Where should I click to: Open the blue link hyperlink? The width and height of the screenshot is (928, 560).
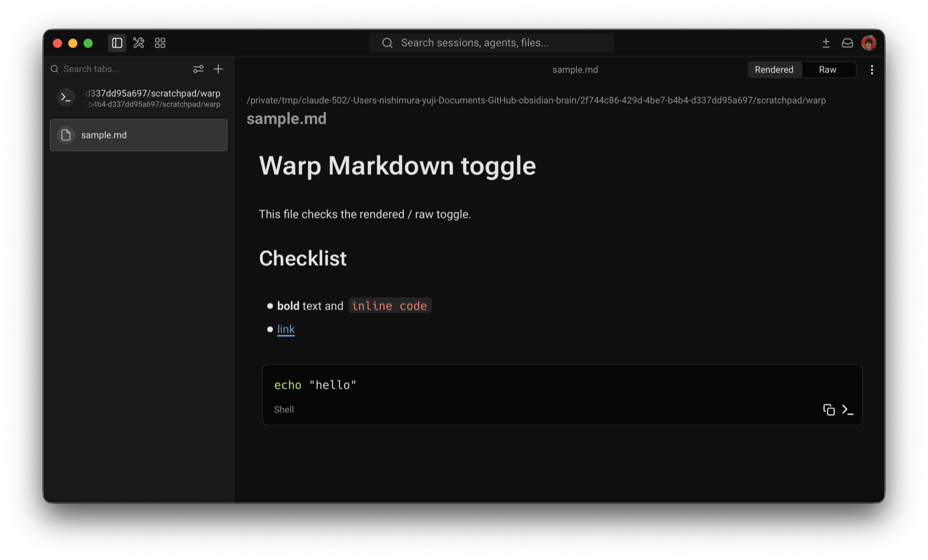286,329
